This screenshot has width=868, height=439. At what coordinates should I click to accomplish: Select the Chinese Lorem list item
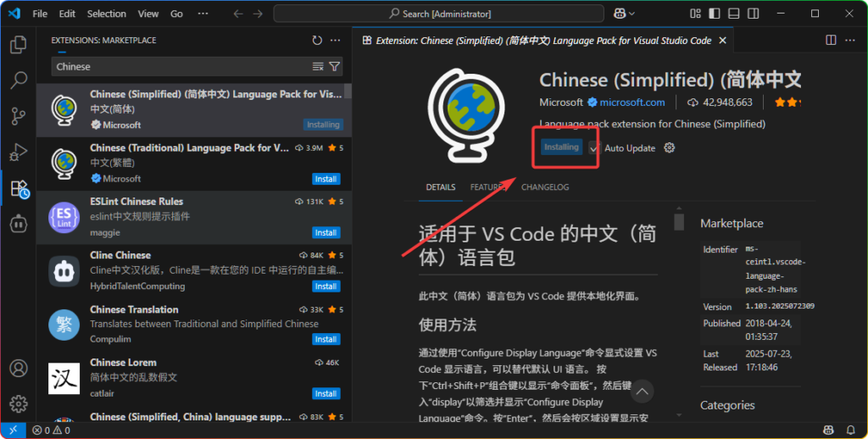(194, 379)
